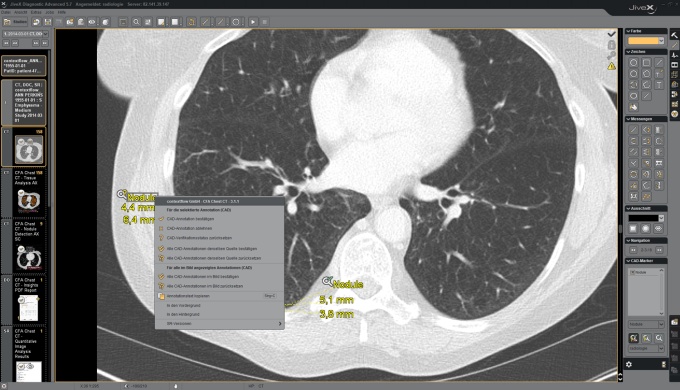This screenshot has width=680, height=390.
Task: Select the pentagon polygon tool in Zeichnen
Action: tap(646, 74)
